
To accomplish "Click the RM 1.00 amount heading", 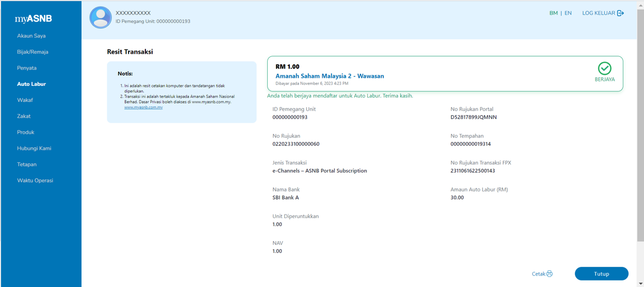I will coord(287,66).
